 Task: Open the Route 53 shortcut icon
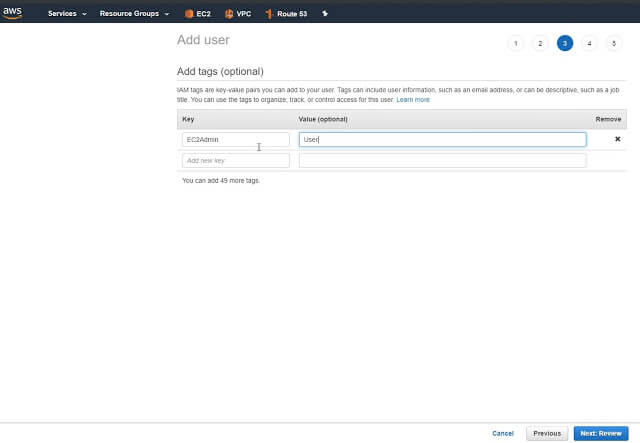(270, 14)
